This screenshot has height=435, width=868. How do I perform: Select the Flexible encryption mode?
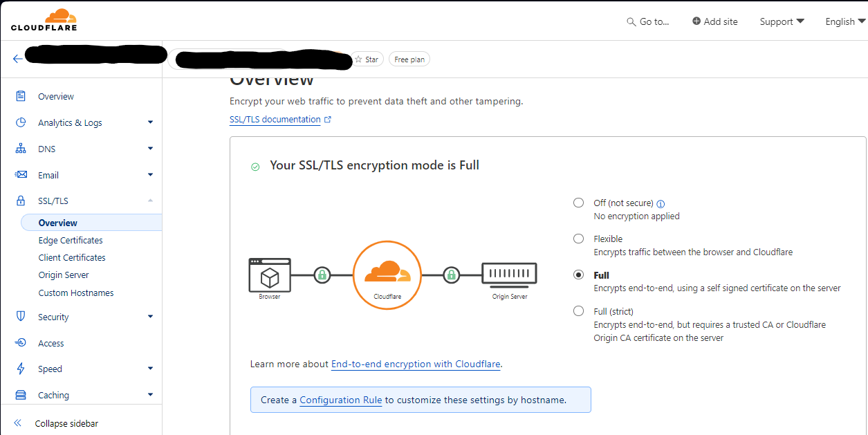(x=578, y=239)
